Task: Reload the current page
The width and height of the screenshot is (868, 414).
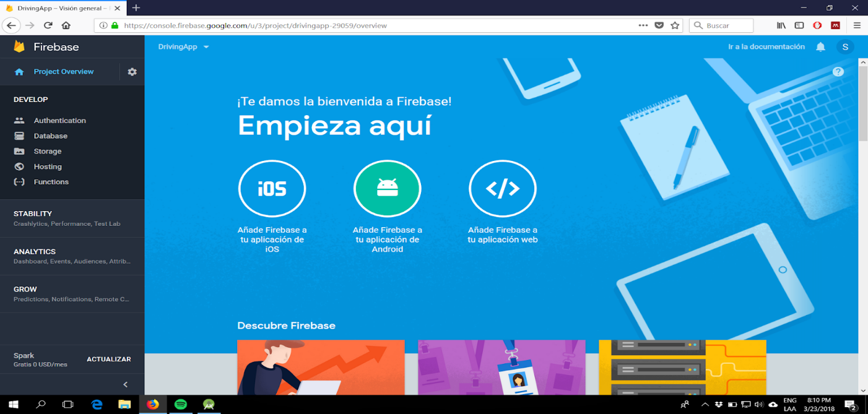Action: click(x=48, y=25)
